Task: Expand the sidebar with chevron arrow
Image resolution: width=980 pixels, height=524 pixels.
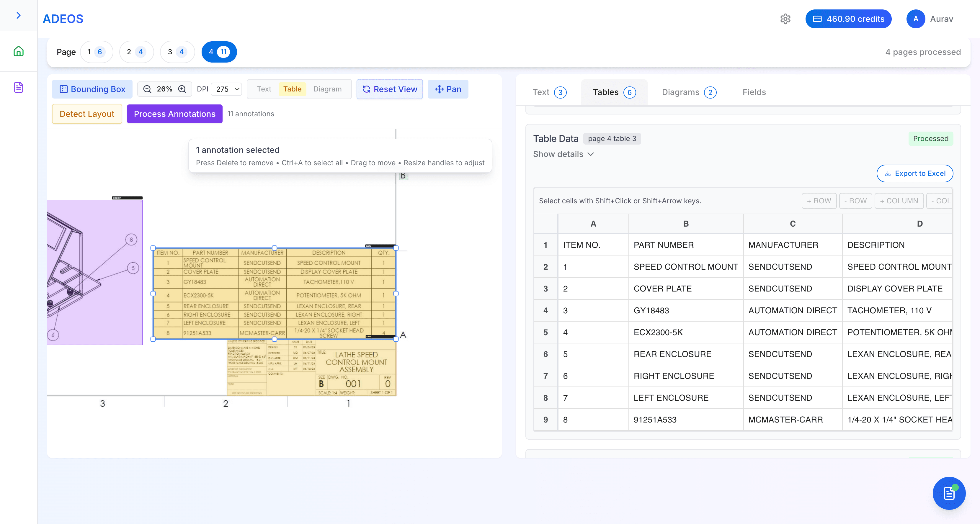Action: pos(18,15)
